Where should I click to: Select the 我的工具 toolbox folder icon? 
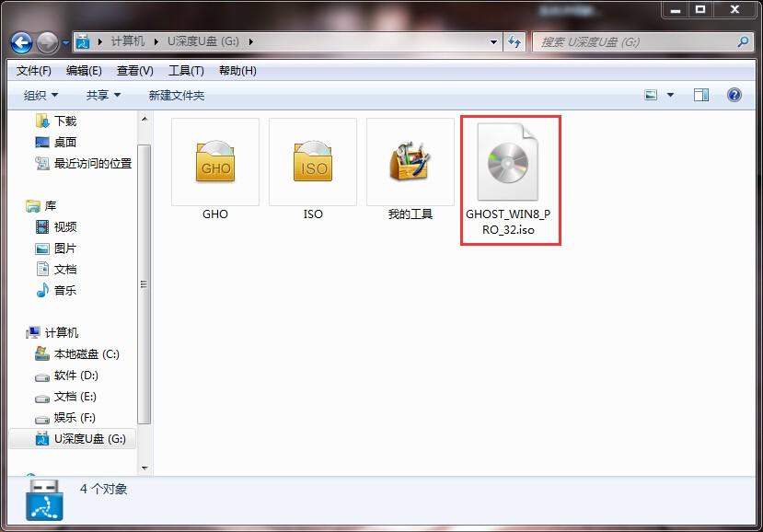coord(410,162)
